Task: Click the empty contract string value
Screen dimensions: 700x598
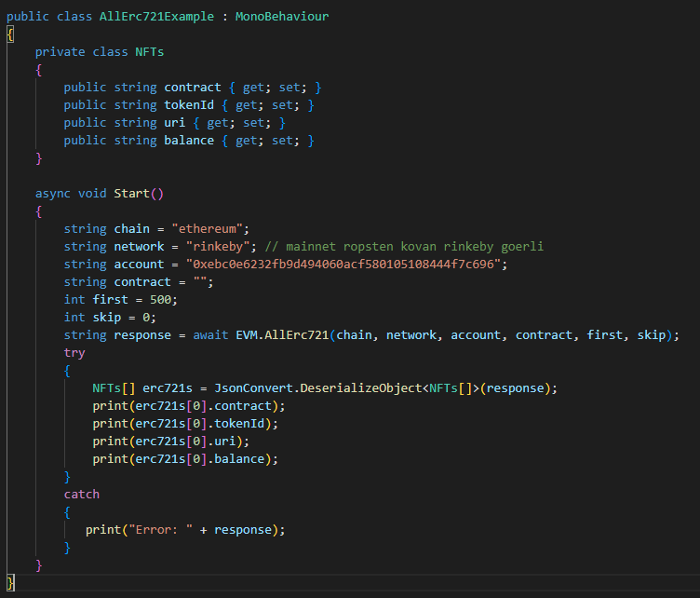Action: (x=200, y=282)
